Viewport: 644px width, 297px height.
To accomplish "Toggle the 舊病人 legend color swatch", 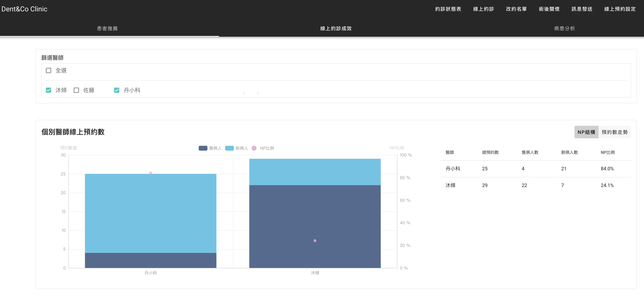I will pyautogui.click(x=203, y=148).
